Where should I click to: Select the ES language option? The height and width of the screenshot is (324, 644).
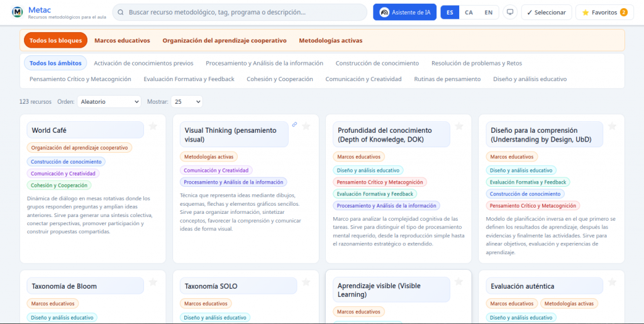450,13
